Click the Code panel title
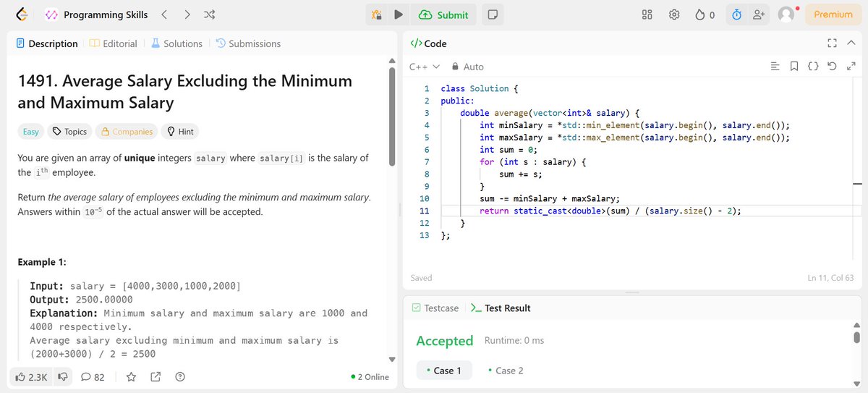 click(428, 43)
